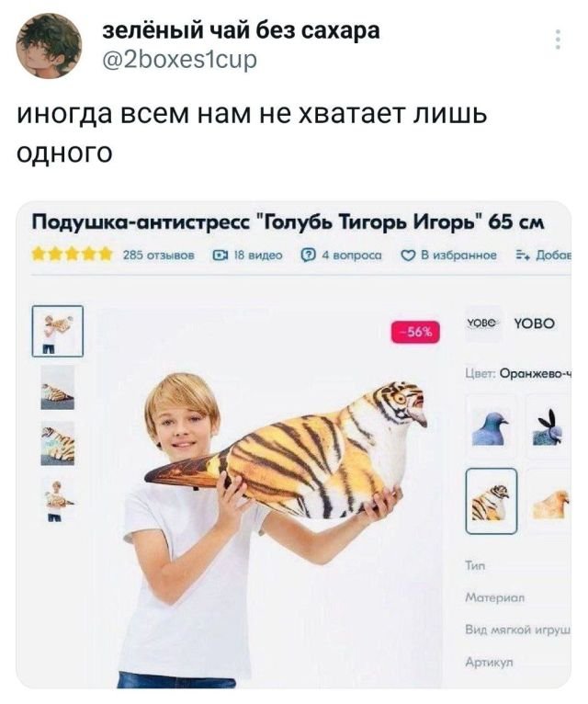
Task: Click the heart icon for В избранное
Action: (x=407, y=255)
